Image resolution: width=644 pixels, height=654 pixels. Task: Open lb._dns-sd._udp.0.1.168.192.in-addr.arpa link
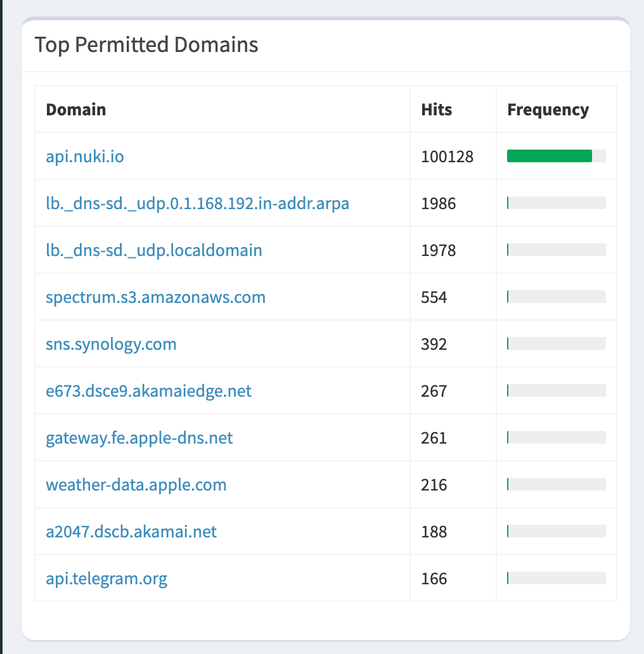(x=197, y=203)
